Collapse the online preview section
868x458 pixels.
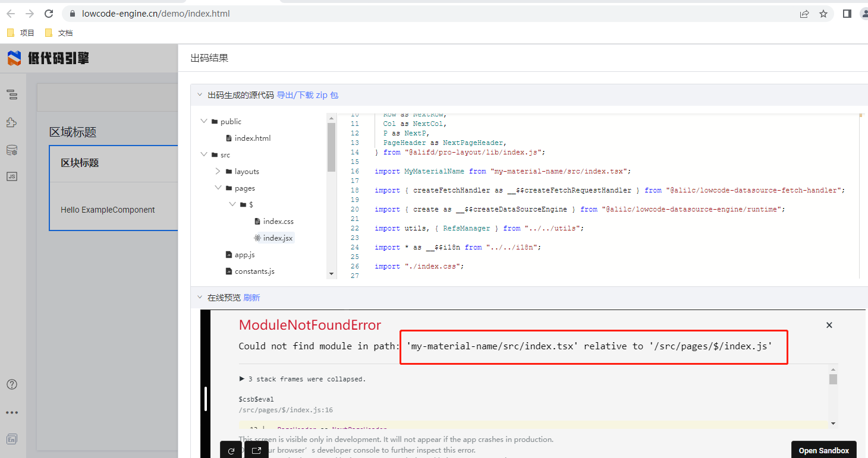[199, 298]
